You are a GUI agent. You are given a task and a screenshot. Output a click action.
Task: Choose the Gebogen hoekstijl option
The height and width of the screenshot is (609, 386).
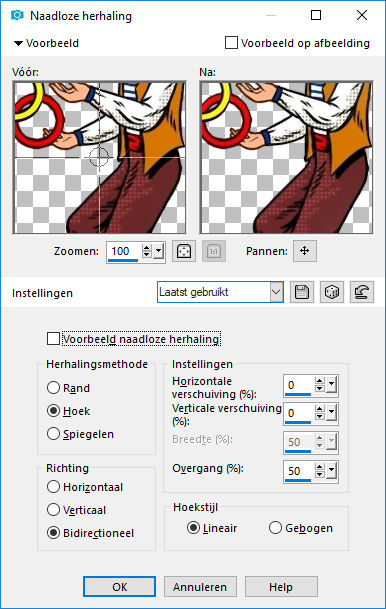[x=275, y=528]
